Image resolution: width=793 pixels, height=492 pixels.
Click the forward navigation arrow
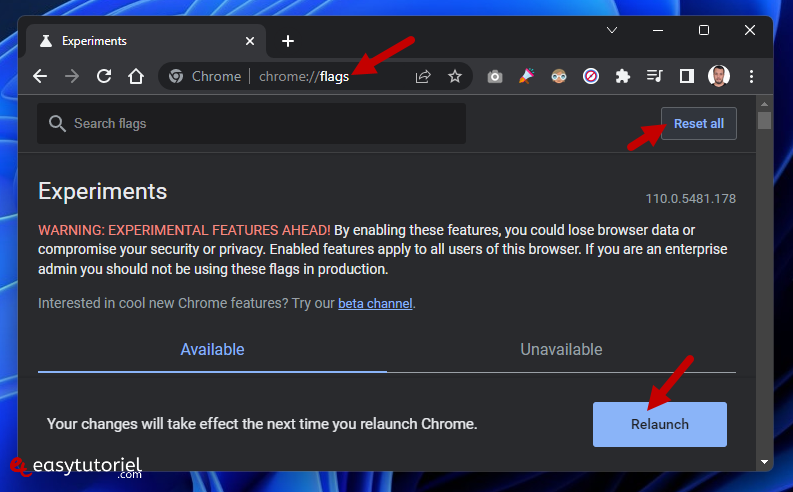click(72, 76)
